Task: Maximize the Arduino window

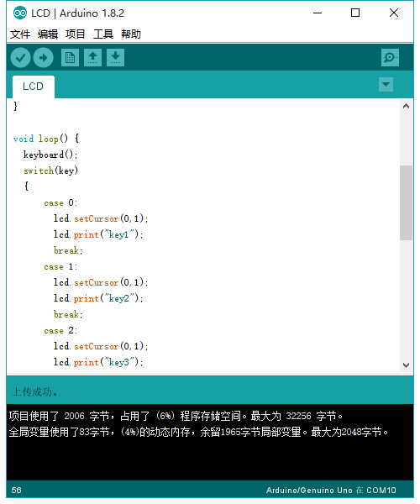Action: pos(355,13)
